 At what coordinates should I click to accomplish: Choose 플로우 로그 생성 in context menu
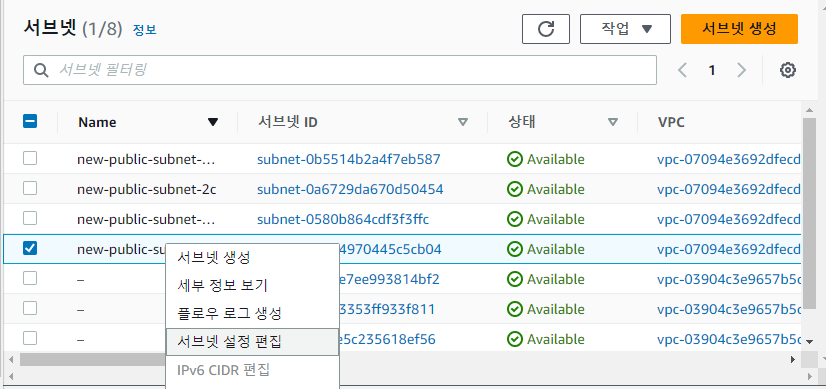pyautogui.click(x=252, y=314)
